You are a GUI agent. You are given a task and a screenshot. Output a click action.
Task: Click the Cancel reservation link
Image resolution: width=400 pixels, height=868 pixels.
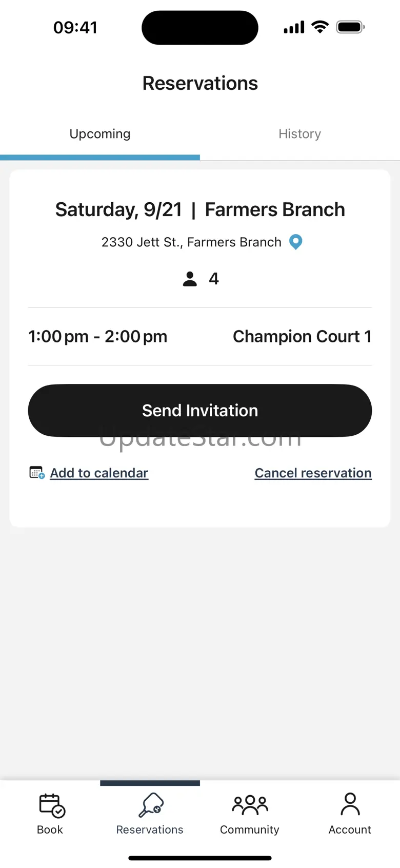click(313, 473)
